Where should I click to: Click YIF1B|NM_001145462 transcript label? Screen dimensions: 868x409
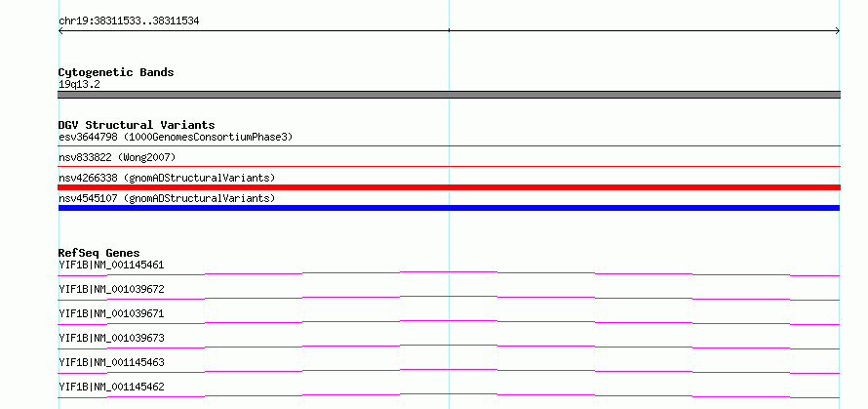point(111,387)
